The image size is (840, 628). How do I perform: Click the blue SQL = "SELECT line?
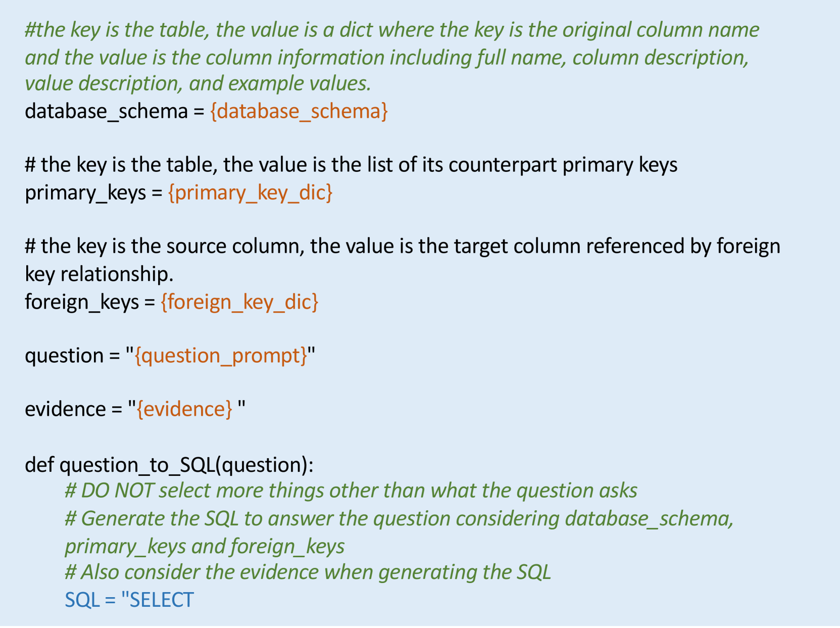click(129, 600)
